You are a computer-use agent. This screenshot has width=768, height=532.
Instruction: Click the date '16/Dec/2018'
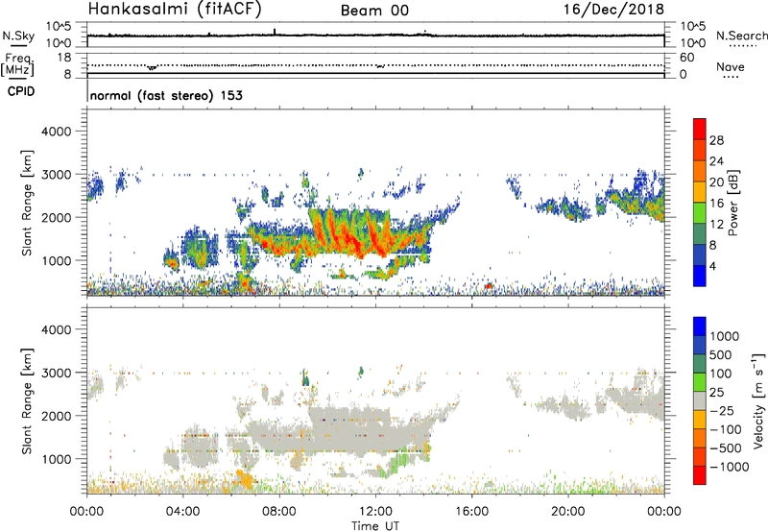613,10
